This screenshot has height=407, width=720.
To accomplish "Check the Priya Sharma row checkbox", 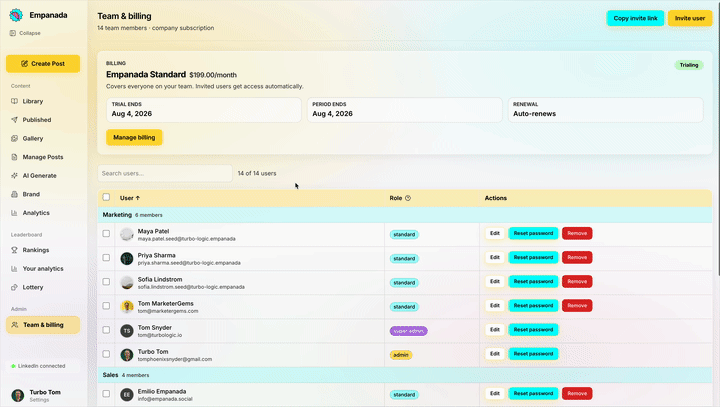I will [x=106, y=257].
